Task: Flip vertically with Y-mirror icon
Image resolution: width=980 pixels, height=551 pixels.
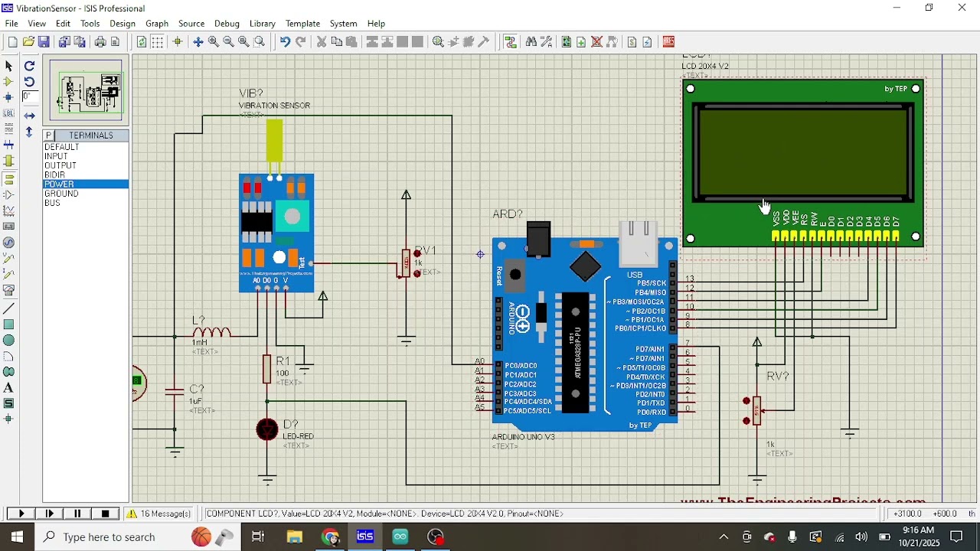Action: click(29, 132)
